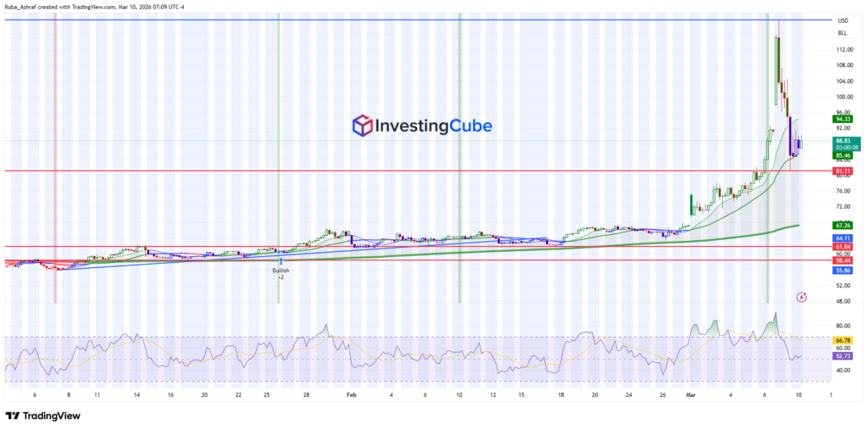Image resolution: width=868 pixels, height=430 pixels.
Task: Click the InvestingCube watermark text
Action: point(435,126)
